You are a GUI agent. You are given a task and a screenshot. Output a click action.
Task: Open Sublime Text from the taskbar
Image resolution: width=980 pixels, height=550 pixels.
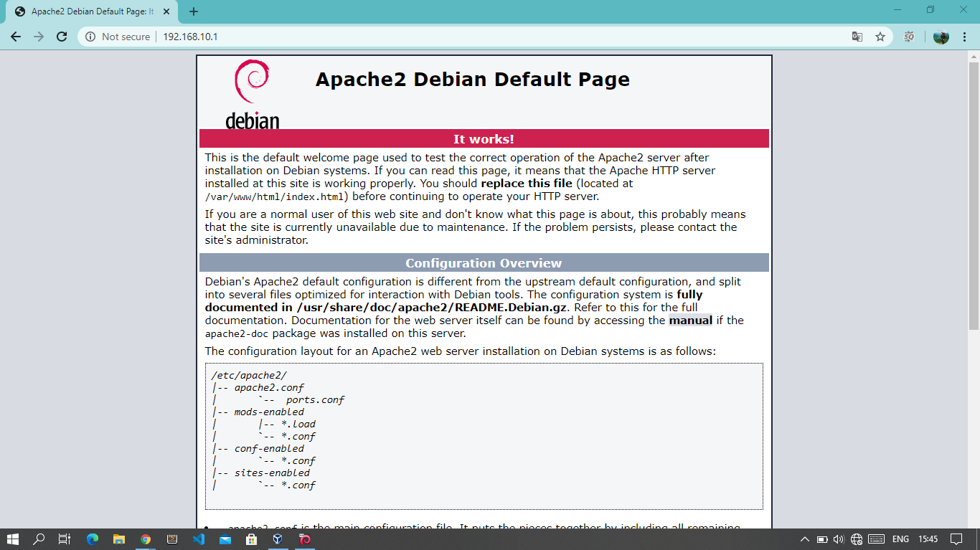[x=172, y=539]
